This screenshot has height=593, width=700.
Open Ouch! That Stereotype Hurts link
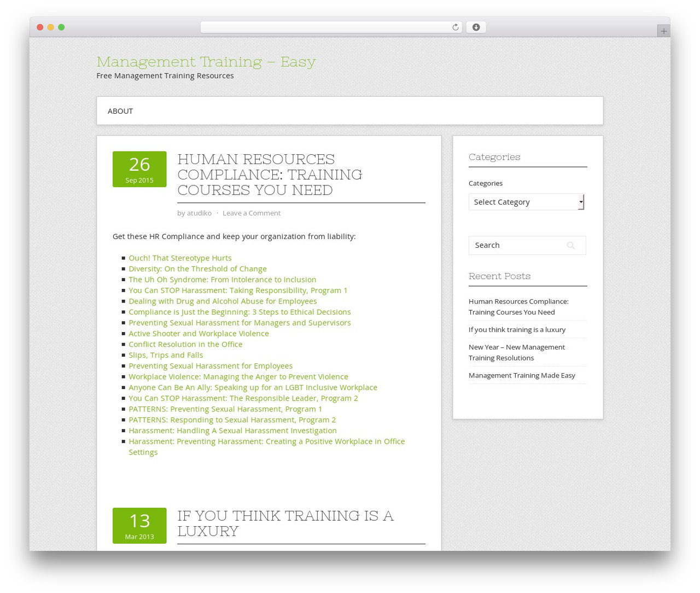[x=180, y=258]
